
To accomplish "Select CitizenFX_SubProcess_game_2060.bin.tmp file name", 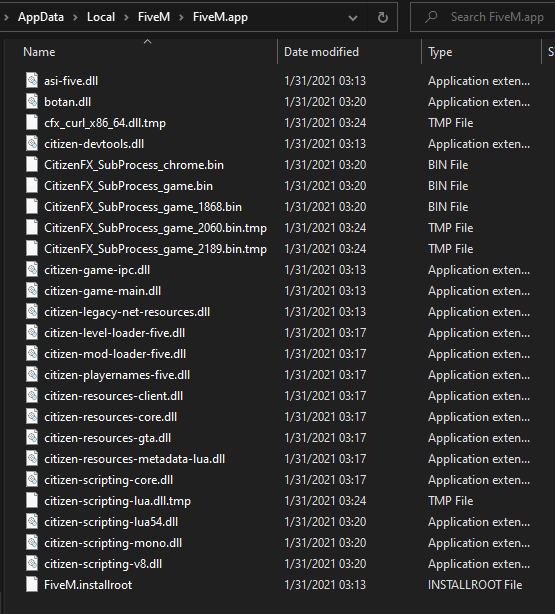I will [x=155, y=228].
